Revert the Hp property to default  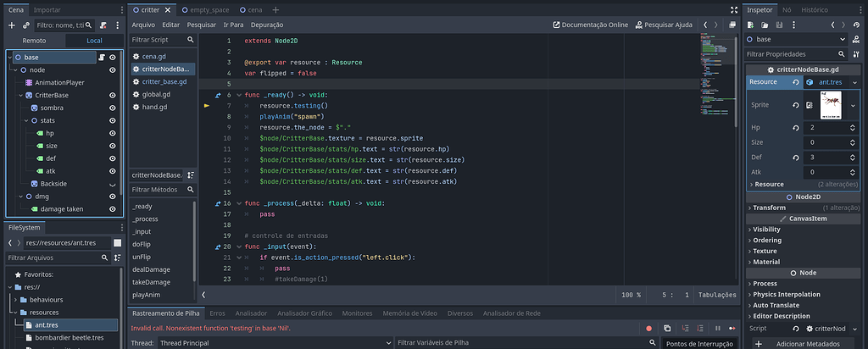796,127
